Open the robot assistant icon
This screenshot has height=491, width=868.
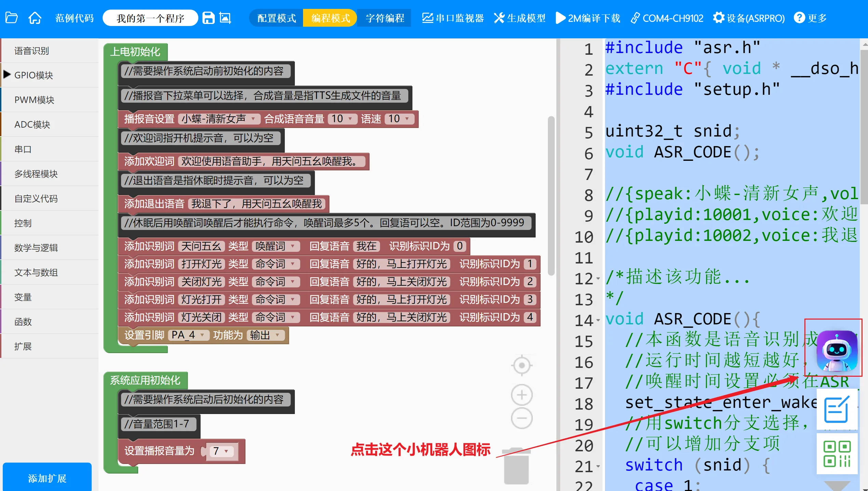point(837,351)
